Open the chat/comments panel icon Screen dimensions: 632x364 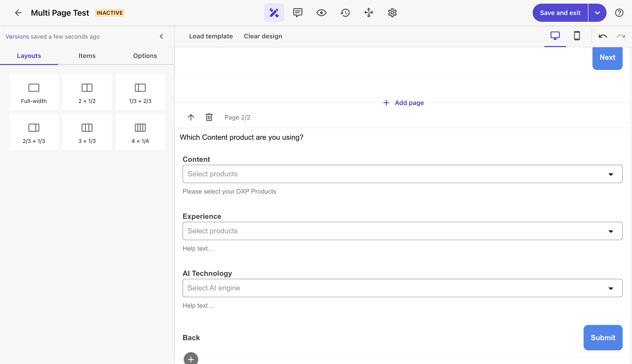[297, 12]
